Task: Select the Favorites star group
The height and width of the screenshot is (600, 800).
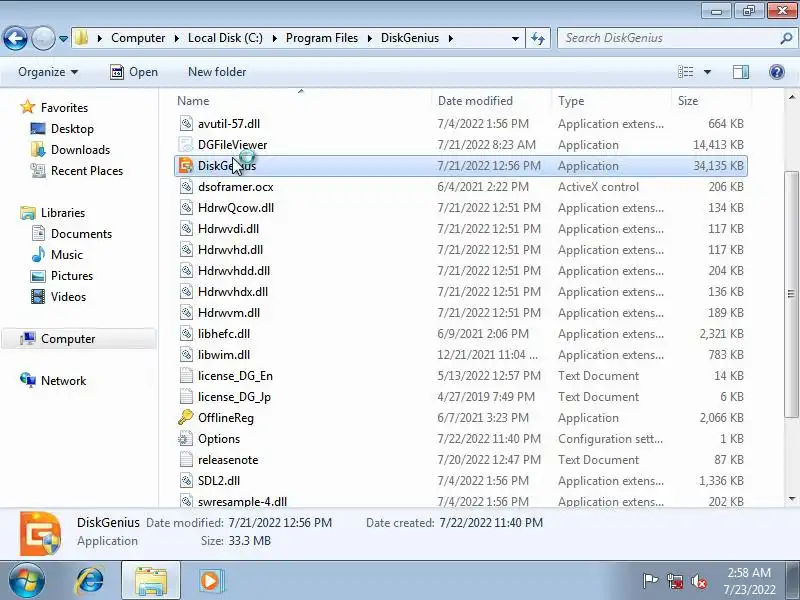Action: [x=54, y=108]
